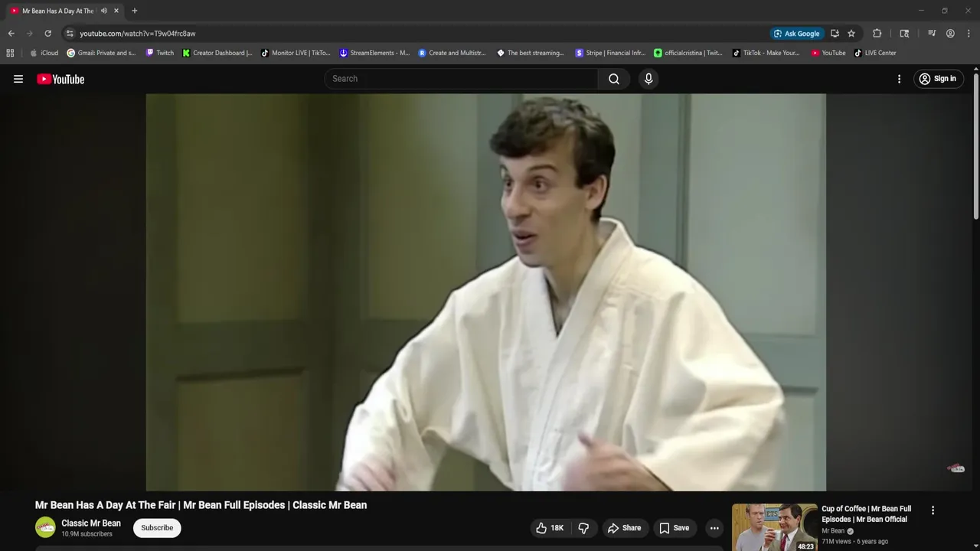The image size is (980, 551).
Task: Subscribe to Classic Mr Bean
Action: 157,528
